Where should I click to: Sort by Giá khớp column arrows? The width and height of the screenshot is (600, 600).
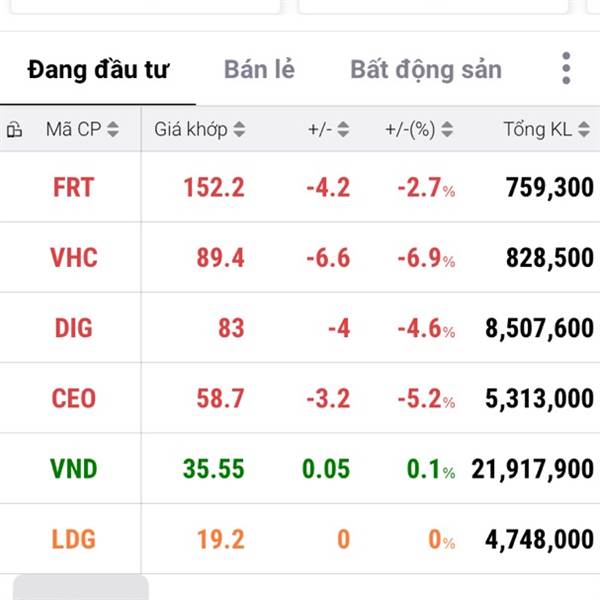tap(239, 129)
